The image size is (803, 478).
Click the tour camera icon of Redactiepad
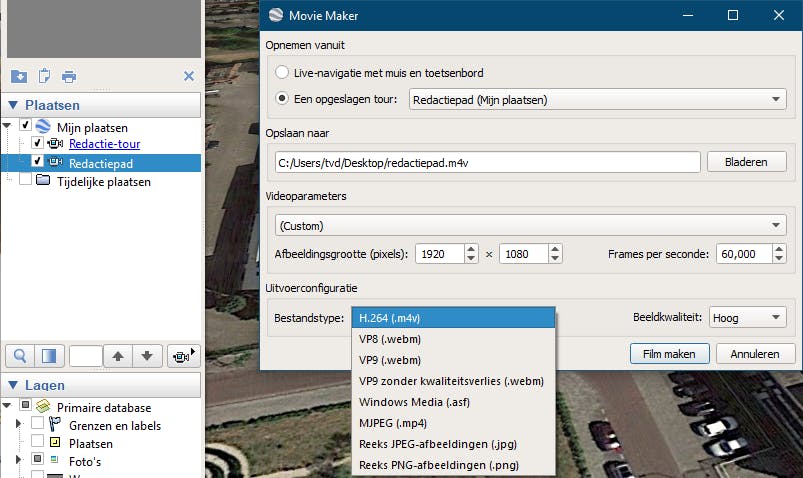tap(55, 162)
